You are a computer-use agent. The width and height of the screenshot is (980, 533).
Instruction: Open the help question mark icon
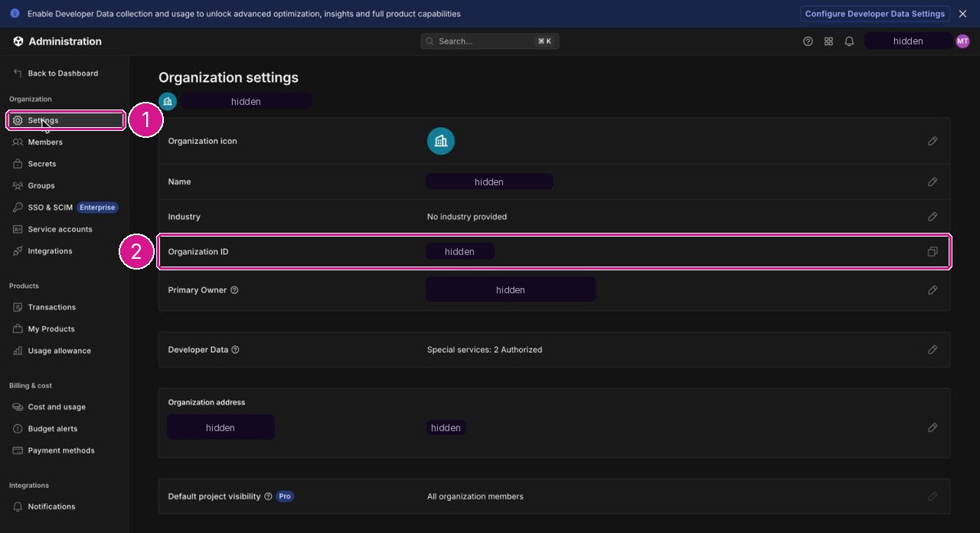[808, 41]
